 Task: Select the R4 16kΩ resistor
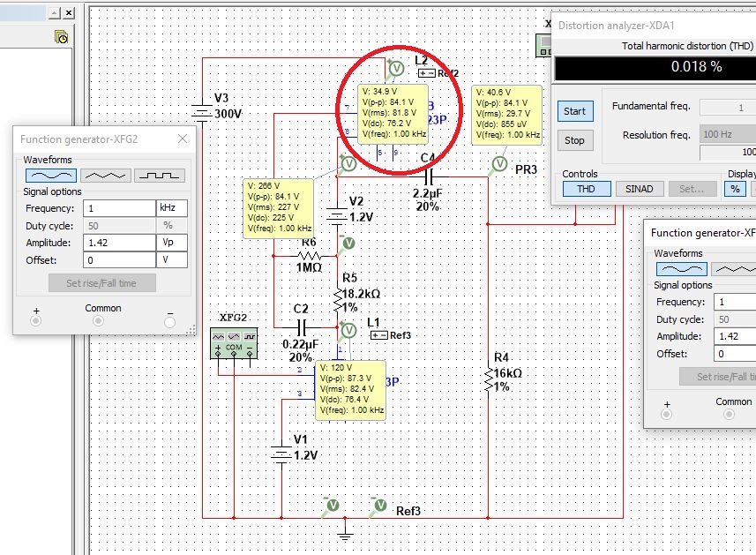tap(489, 380)
